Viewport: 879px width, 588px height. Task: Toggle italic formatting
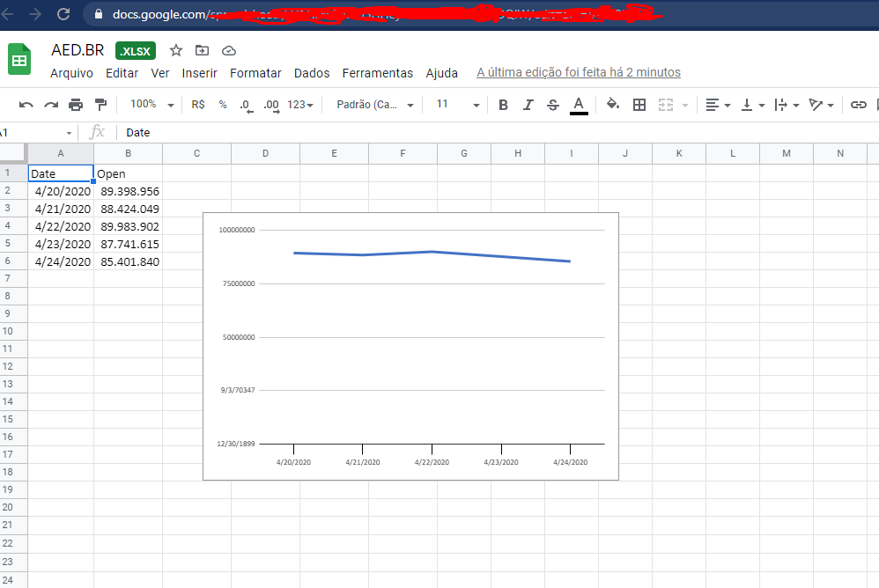(528, 104)
